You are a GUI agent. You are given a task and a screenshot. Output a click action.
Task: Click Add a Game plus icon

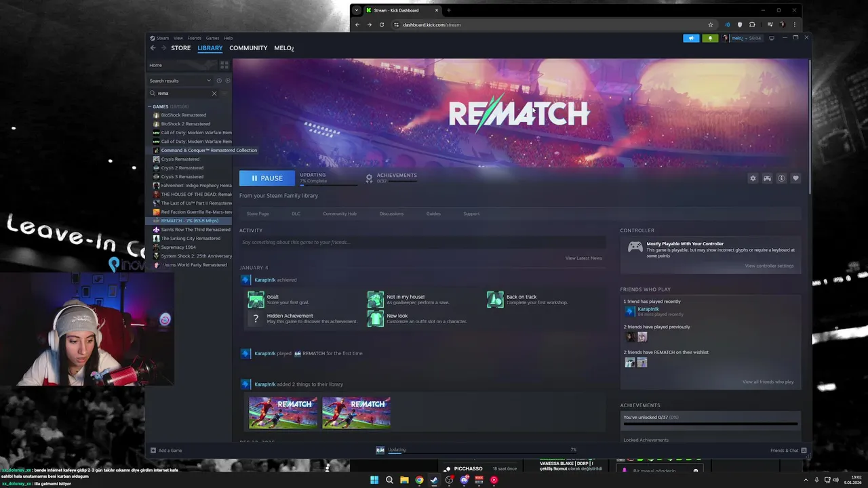pos(153,450)
